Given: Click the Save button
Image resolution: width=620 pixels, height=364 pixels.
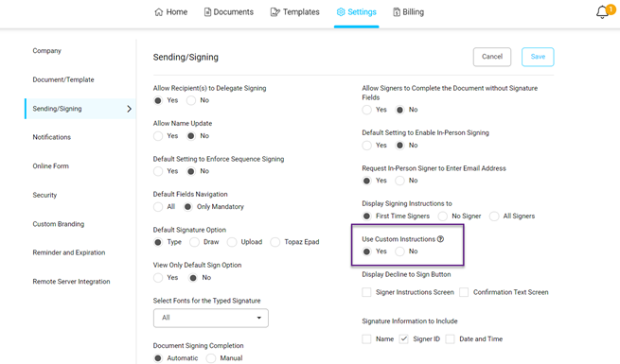Looking at the screenshot, I should pyautogui.click(x=538, y=57).
